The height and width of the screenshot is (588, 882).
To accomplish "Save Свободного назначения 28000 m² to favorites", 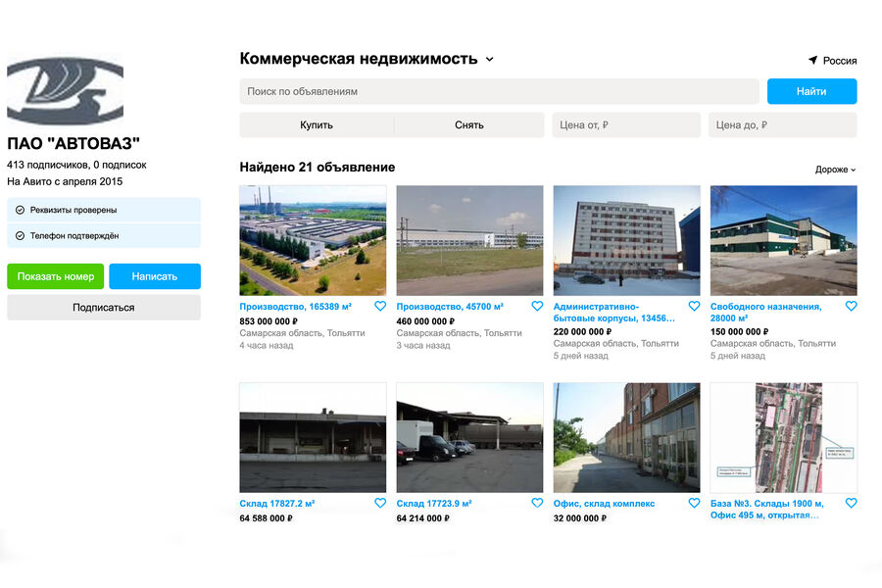I will (851, 307).
